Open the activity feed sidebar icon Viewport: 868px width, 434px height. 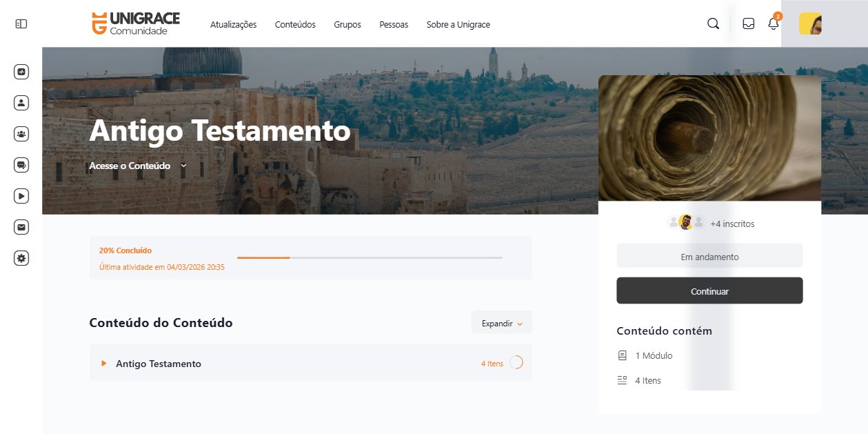(21, 72)
